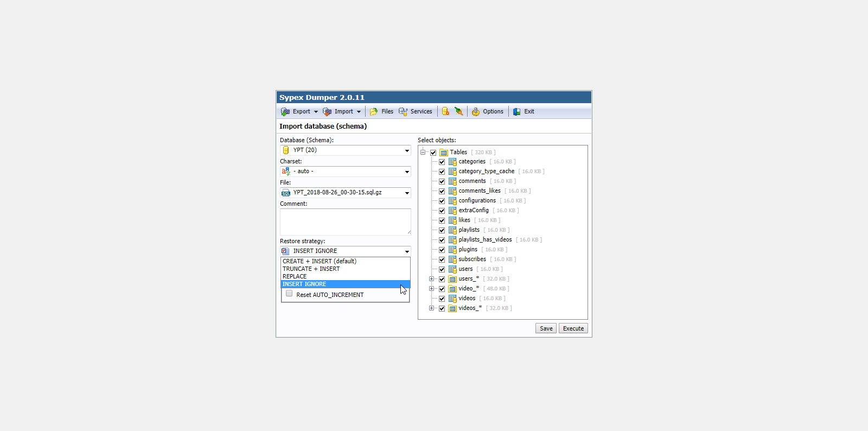Image resolution: width=868 pixels, height=431 pixels.
Task: Open Services via its server icon
Action: (403, 111)
